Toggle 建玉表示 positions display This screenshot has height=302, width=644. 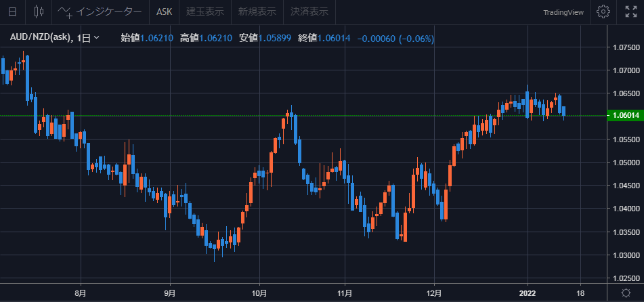(x=205, y=12)
